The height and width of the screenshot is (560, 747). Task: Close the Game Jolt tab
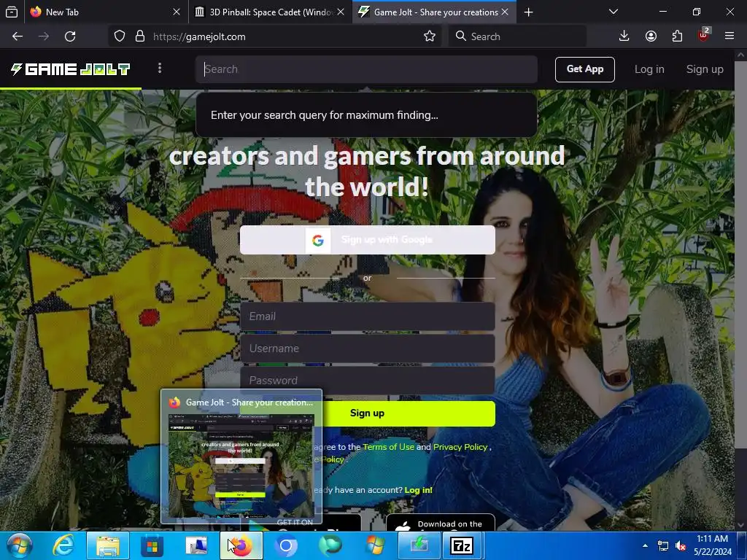[505, 12]
